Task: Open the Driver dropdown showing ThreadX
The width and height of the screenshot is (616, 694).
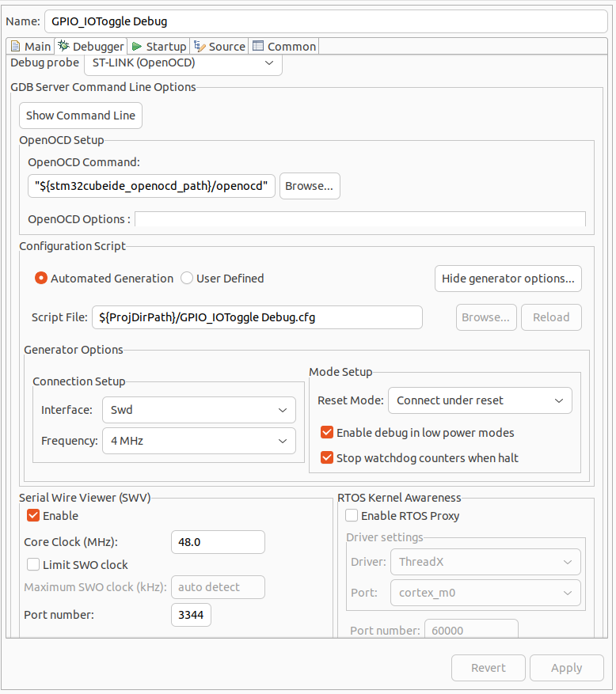Action: (485, 562)
